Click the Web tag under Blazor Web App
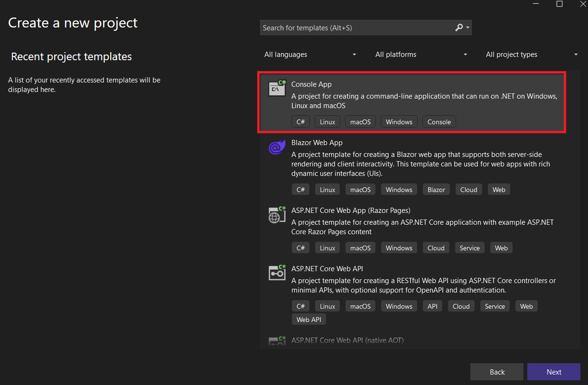This screenshot has height=385, width=588. [499, 190]
